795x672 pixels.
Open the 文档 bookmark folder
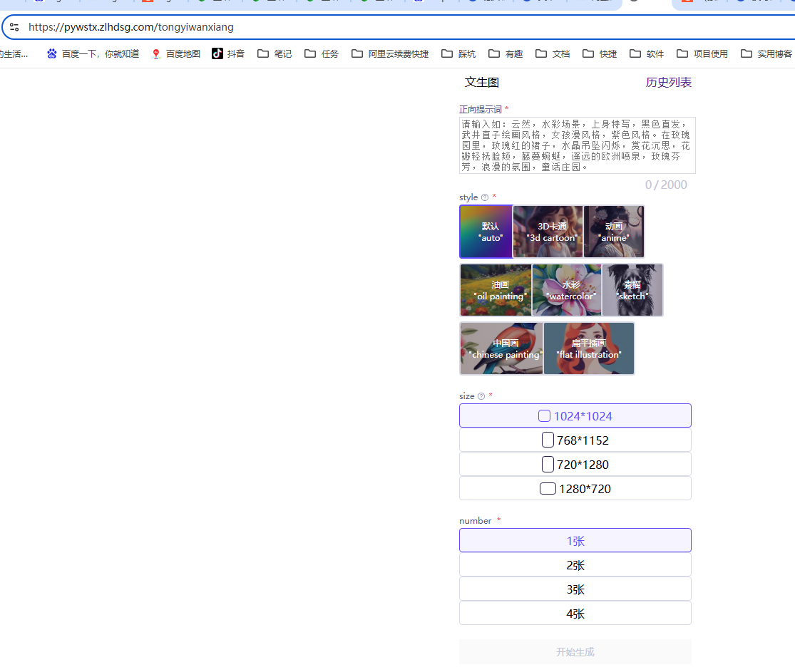553,53
